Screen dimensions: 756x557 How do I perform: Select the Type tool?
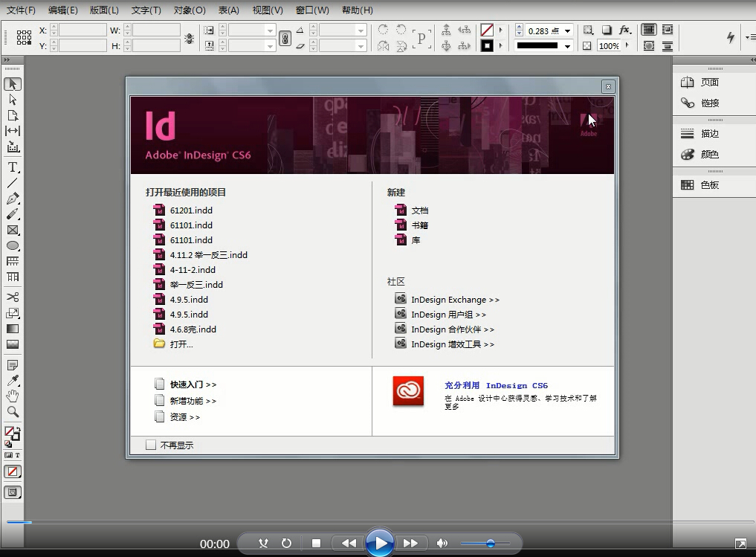click(12, 167)
